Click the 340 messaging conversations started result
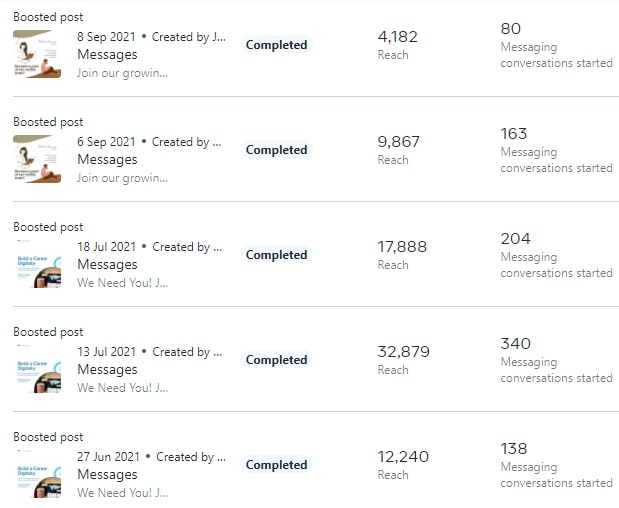Viewport: 619px width, 508px height. click(515, 344)
